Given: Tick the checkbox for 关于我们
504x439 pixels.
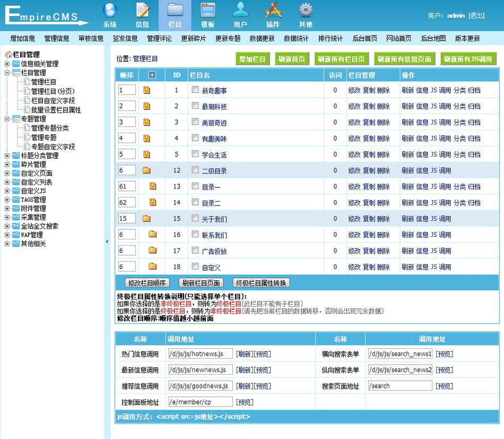Looking at the screenshot, I should (x=195, y=218).
